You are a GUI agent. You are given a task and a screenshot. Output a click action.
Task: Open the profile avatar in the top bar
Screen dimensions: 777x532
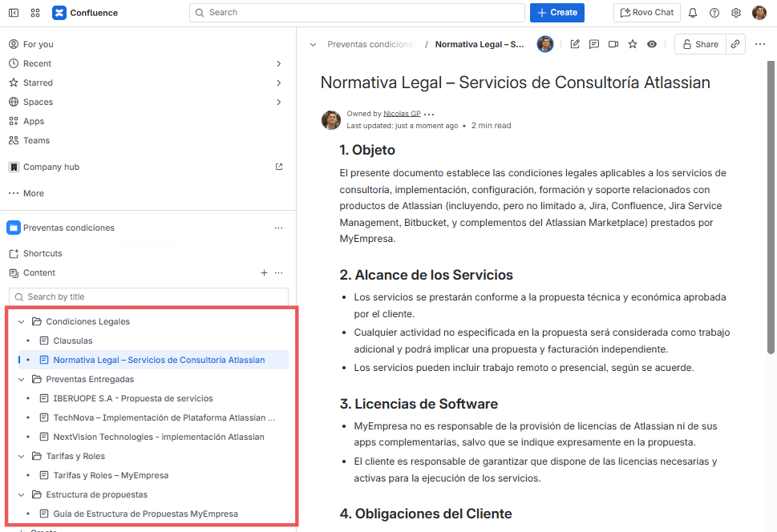point(759,13)
